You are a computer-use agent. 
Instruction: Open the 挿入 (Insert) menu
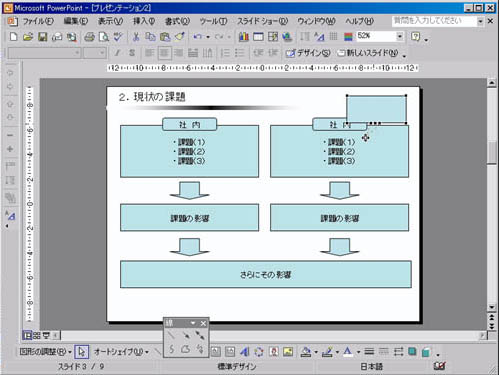144,21
